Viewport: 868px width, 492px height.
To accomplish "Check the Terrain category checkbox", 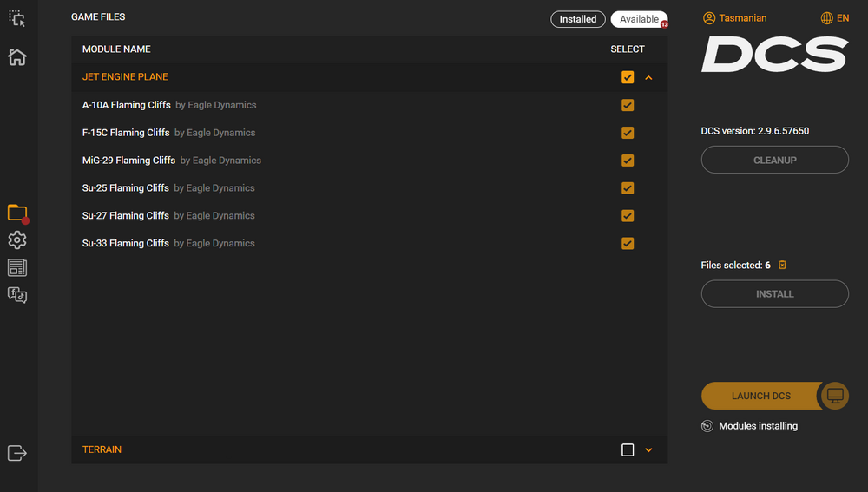I will point(628,449).
